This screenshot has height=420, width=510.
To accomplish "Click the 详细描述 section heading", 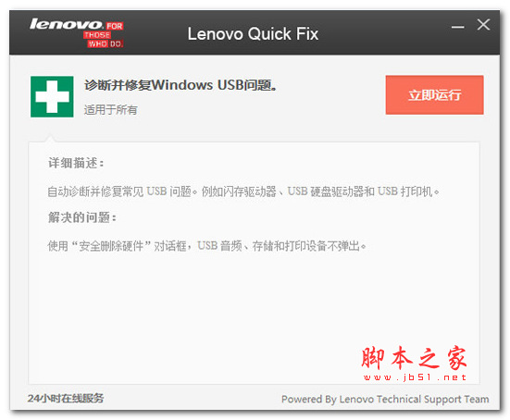I will coord(76,163).
